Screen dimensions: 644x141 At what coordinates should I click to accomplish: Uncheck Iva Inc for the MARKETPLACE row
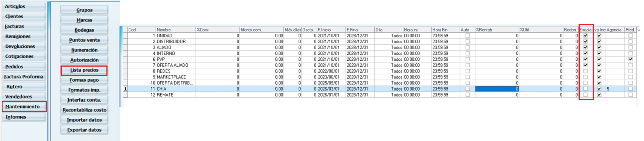pyautogui.click(x=599, y=77)
